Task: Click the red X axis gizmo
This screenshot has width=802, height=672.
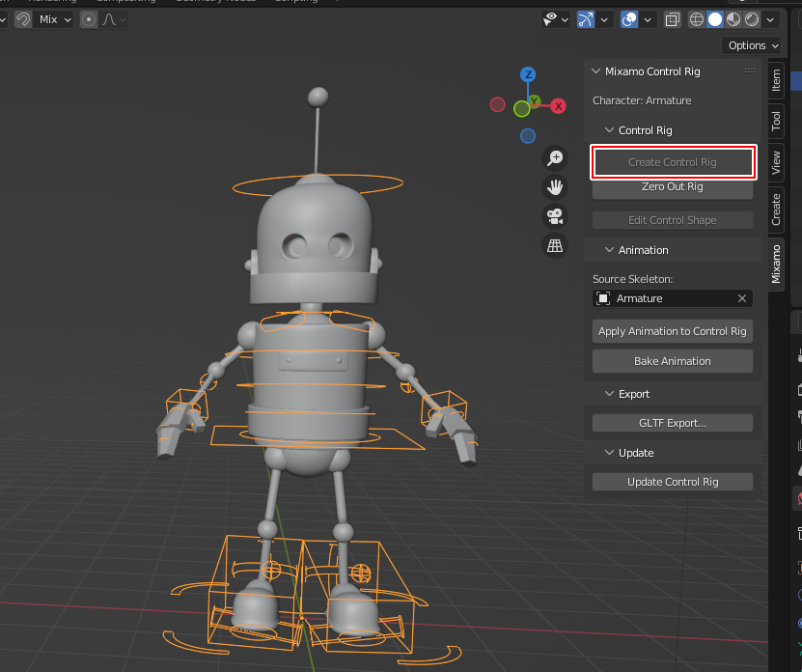Action: (x=558, y=105)
